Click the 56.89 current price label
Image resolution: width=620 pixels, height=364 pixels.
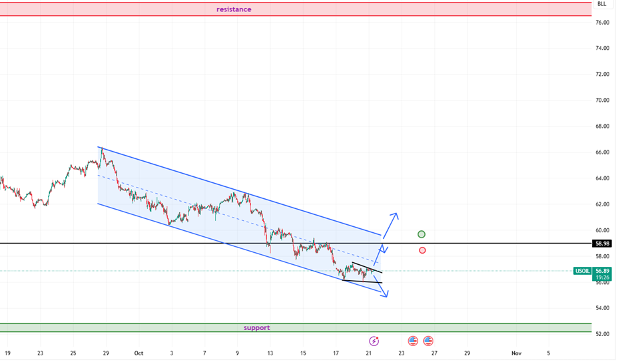coord(602,272)
